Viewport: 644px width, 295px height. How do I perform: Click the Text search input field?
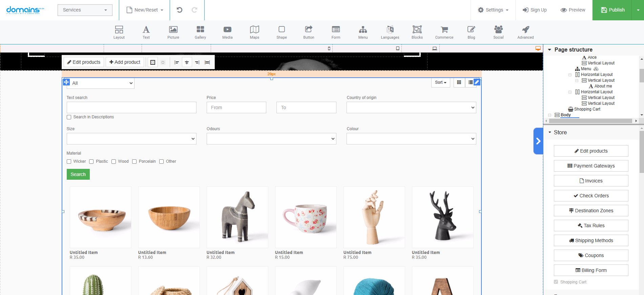click(131, 107)
